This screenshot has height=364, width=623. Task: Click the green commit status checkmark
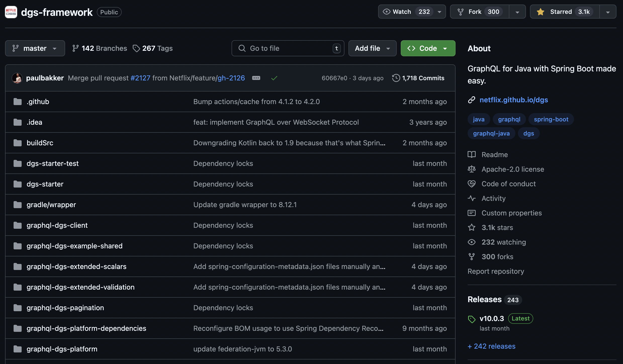(274, 78)
